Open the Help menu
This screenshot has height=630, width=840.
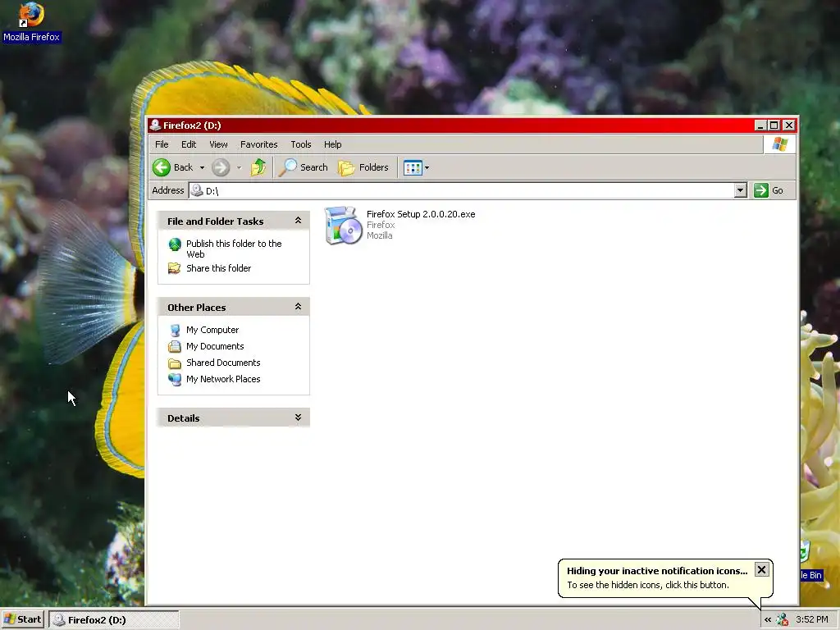tap(332, 144)
